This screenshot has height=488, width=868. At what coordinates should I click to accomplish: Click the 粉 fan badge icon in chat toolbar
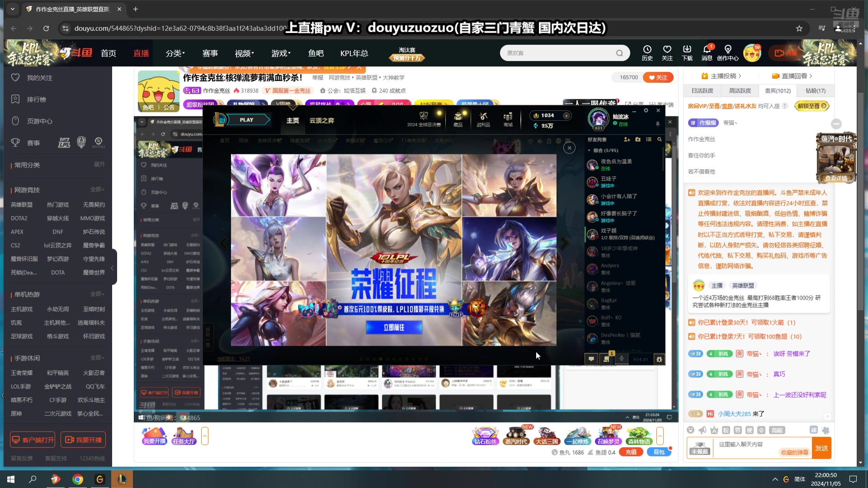click(x=726, y=430)
